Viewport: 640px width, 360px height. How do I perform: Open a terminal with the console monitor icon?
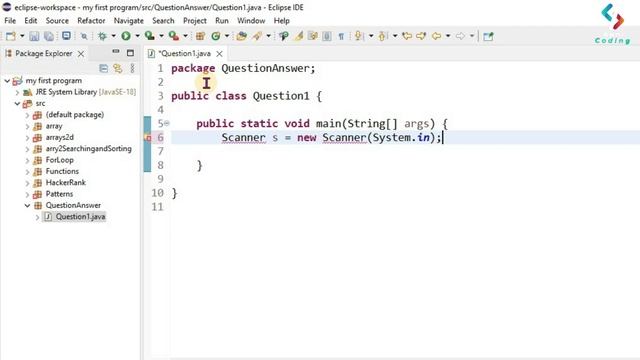(66, 36)
